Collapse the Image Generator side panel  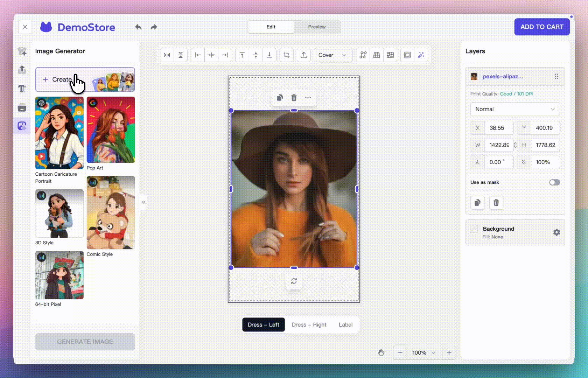coord(143,202)
